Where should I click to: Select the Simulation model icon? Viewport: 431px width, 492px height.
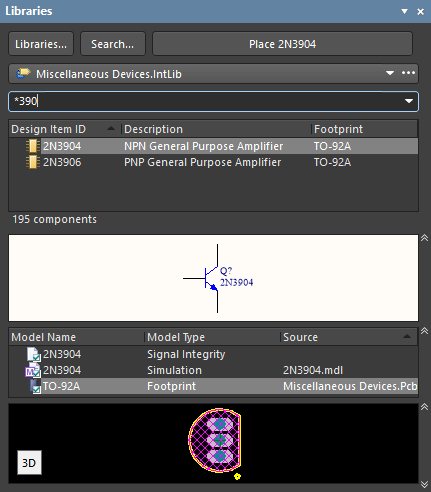[x=33, y=370]
